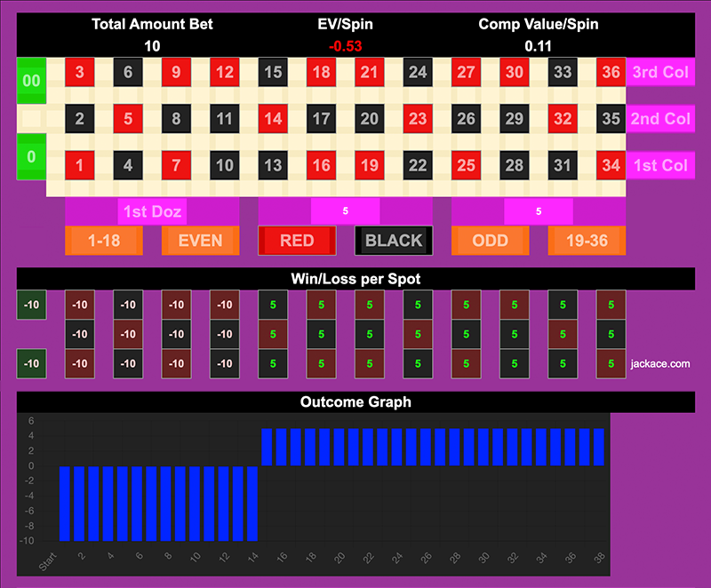
Task: Select the green 0 pocket
Action: click(31, 156)
